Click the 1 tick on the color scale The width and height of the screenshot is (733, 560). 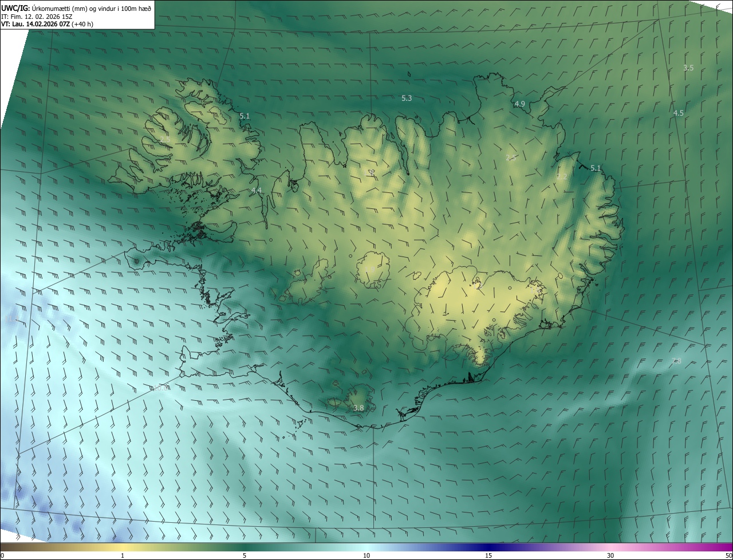coord(123,555)
